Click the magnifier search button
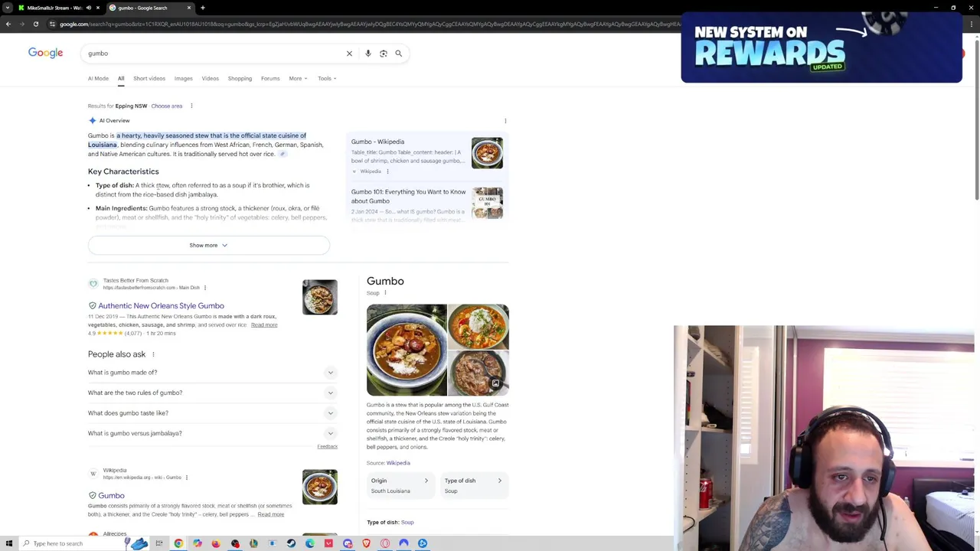Image resolution: width=980 pixels, height=551 pixels. (398, 54)
